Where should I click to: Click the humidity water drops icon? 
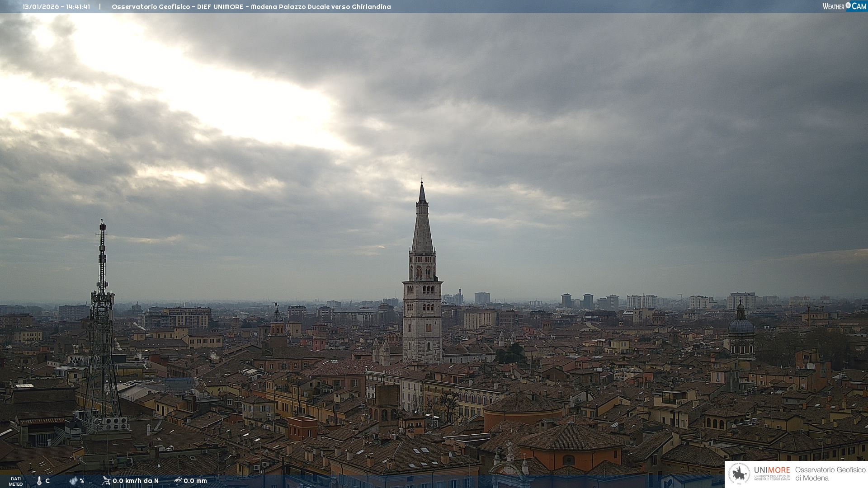pyautogui.click(x=73, y=481)
